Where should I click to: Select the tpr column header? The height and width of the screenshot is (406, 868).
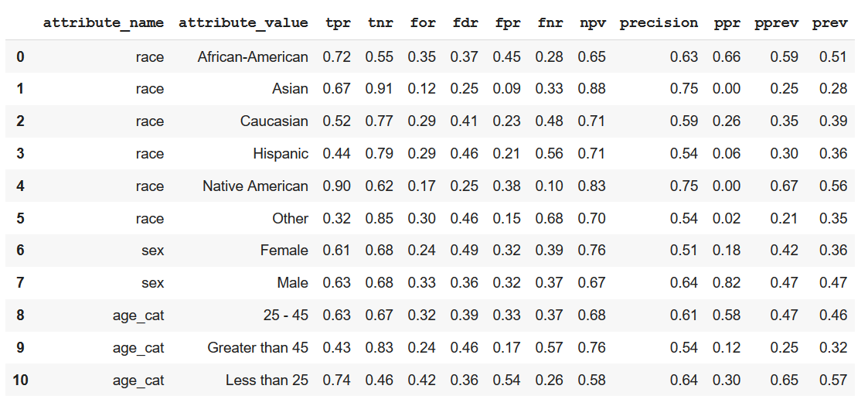337,22
